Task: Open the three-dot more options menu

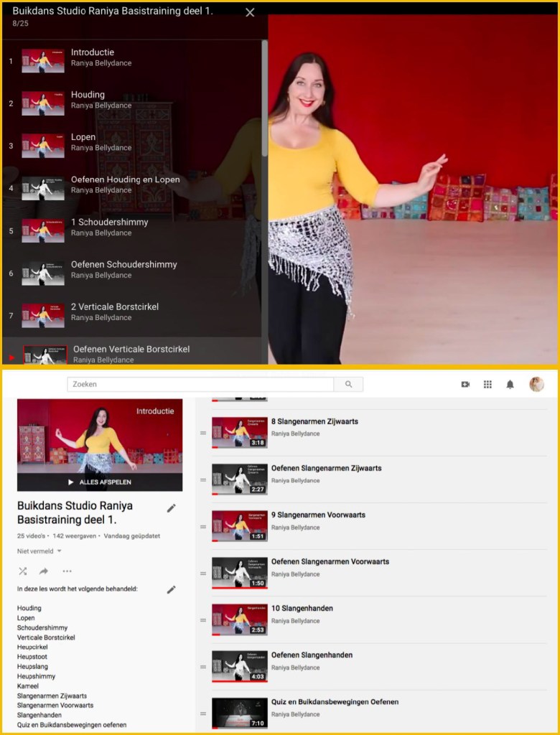Action: [67, 571]
